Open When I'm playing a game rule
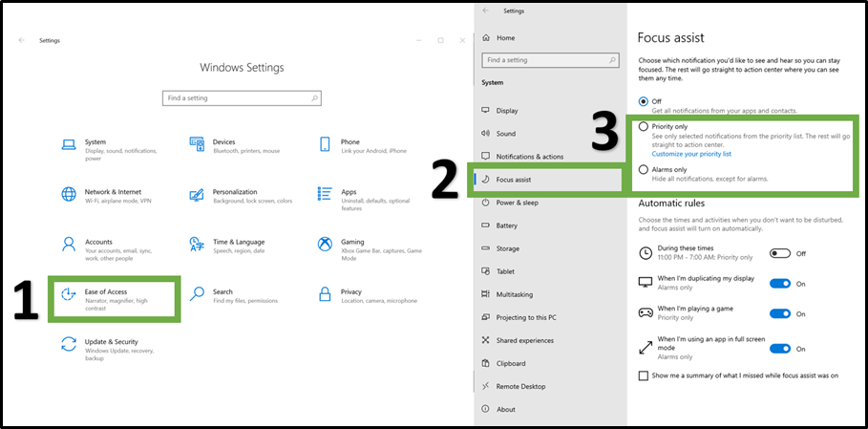Image resolution: width=868 pixels, height=429 pixels. click(695, 313)
